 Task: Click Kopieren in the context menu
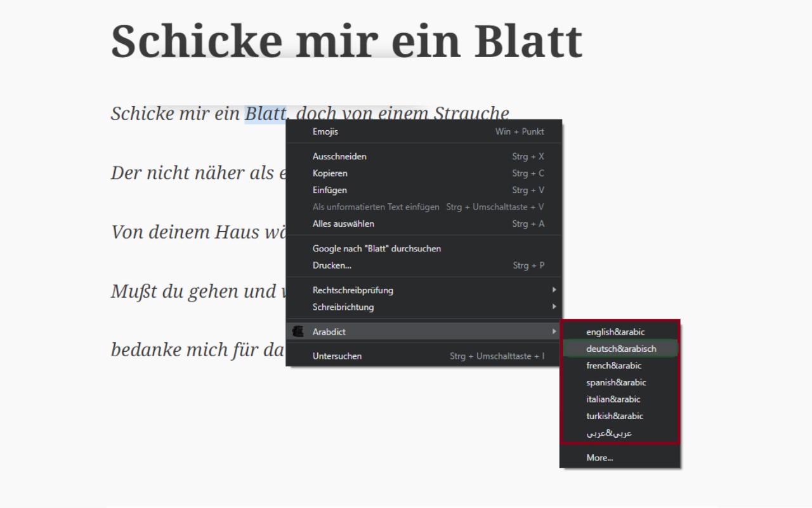[330, 173]
